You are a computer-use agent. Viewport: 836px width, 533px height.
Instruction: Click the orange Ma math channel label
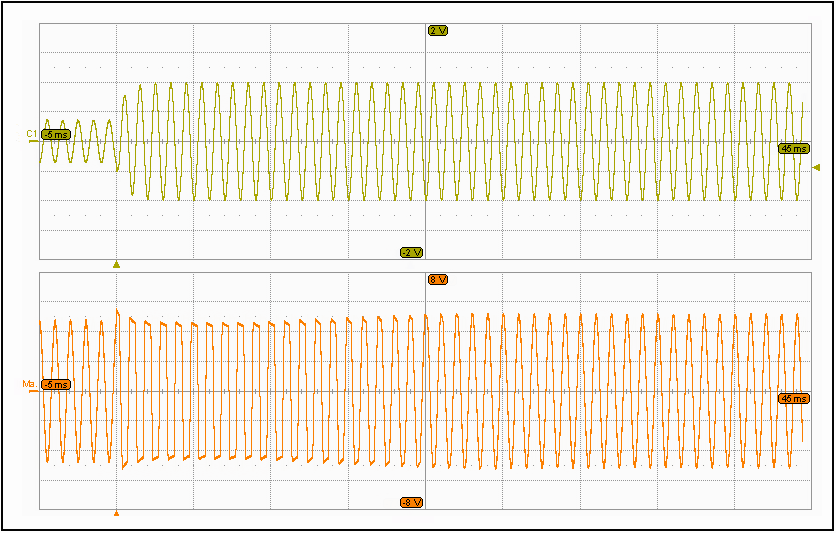point(29,384)
